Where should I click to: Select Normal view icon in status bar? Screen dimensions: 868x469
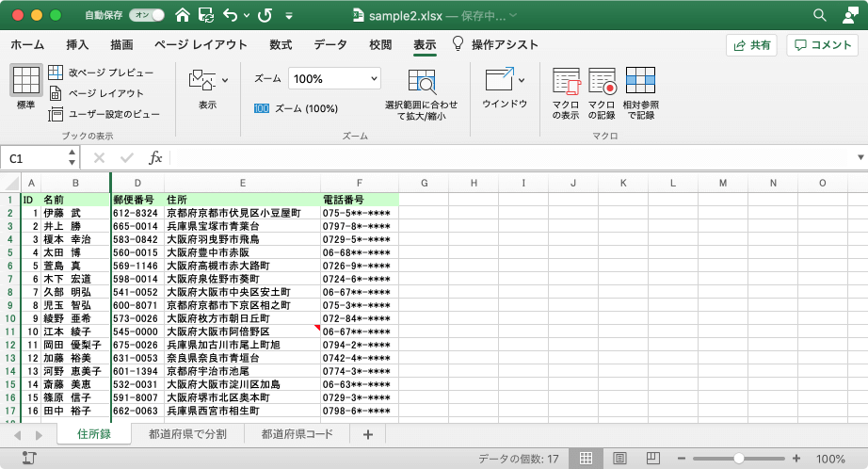pos(587,459)
